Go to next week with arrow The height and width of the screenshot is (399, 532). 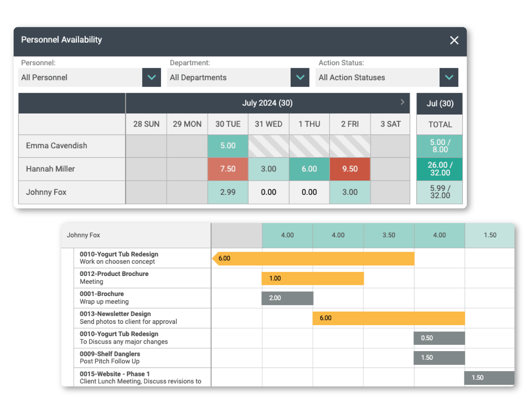point(402,102)
